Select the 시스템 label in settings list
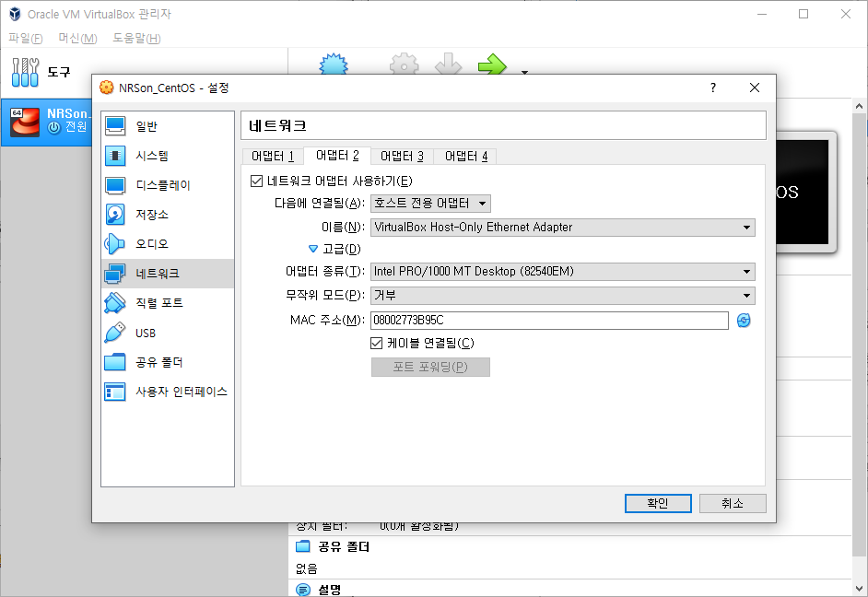This screenshot has width=868, height=597. tap(152, 156)
